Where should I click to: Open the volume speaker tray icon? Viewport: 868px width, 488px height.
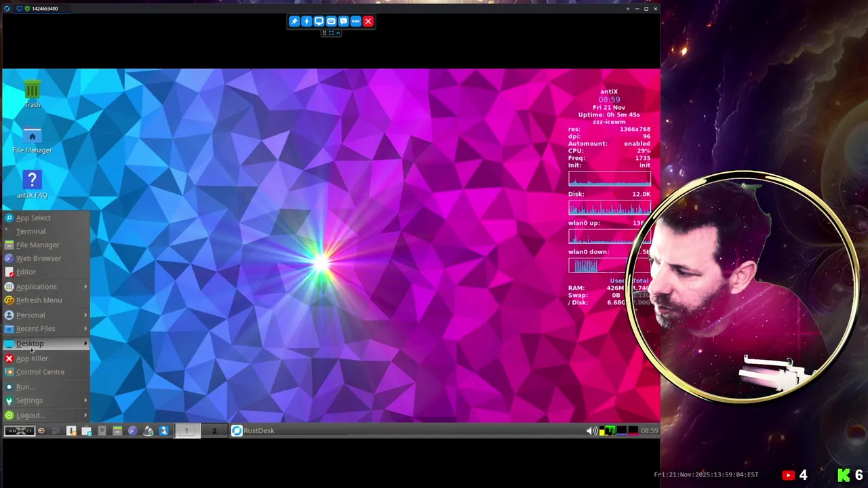[592, 430]
